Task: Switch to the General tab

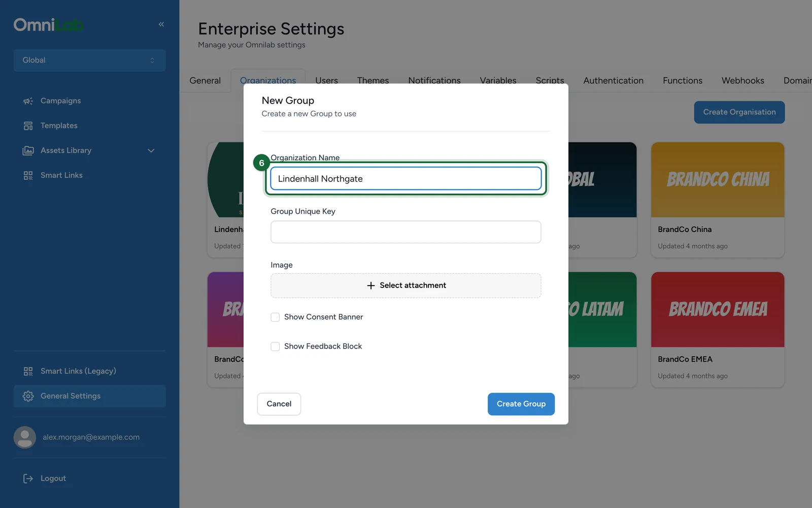Action: [205, 81]
